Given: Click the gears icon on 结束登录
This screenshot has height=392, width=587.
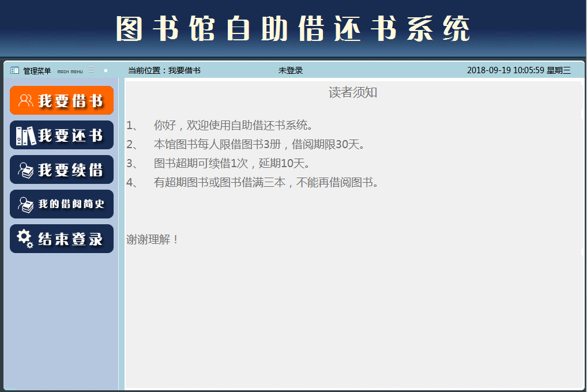Looking at the screenshot, I should [25, 239].
